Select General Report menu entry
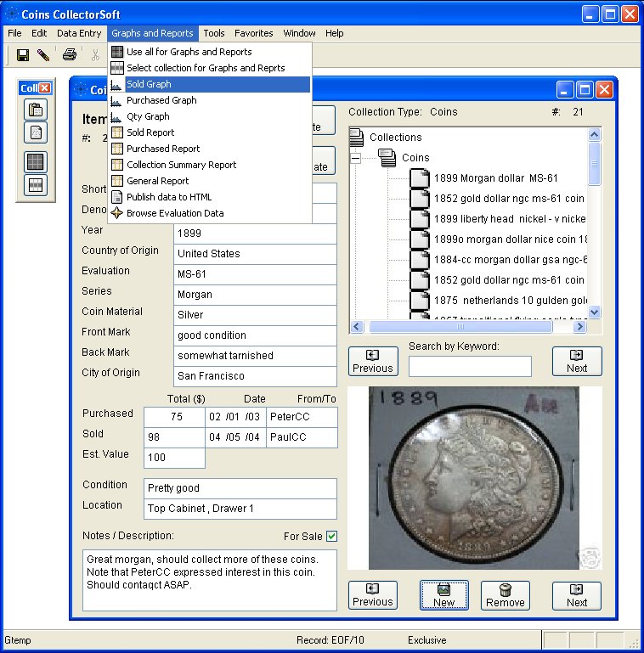Screen dimensions: 644x653 pos(210,181)
